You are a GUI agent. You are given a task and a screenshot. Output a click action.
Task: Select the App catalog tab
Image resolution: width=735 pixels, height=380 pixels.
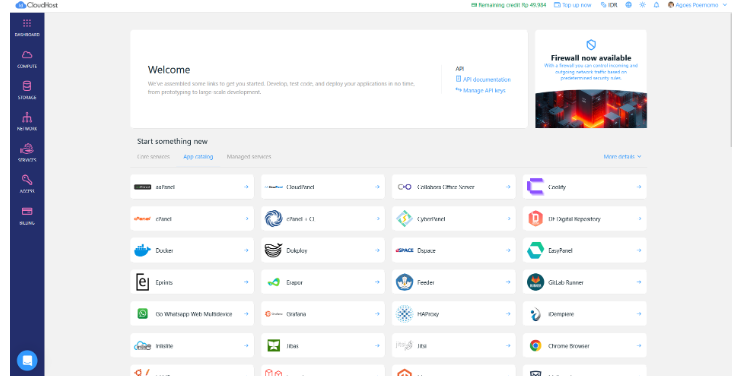(198, 156)
